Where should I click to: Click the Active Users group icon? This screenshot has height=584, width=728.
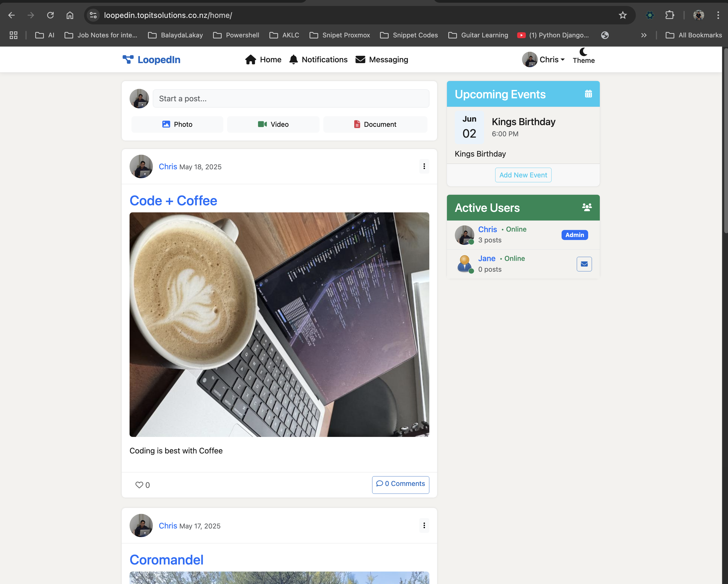point(587,207)
